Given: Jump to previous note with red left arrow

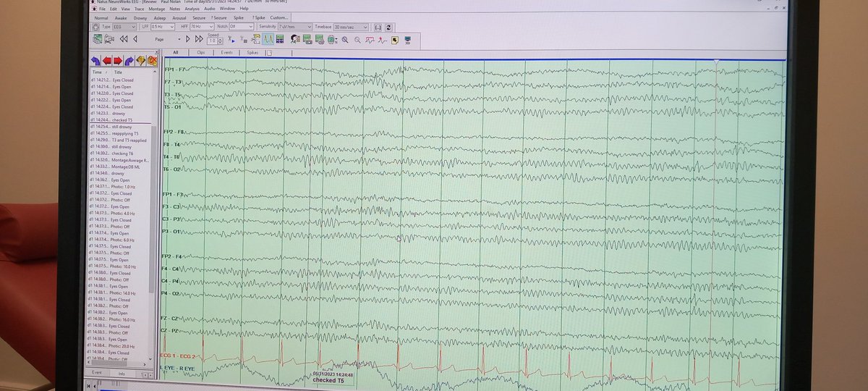Looking at the screenshot, I should 106,61.
